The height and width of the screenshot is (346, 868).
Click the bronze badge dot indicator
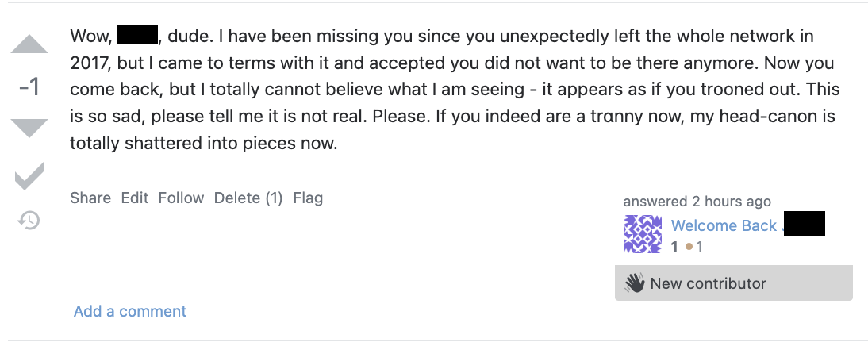pyautogui.click(x=689, y=247)
